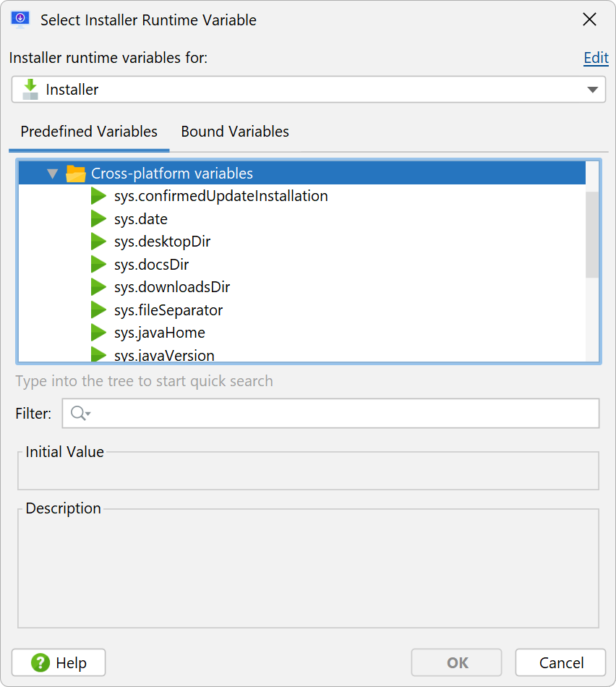Click the Edit link
Screen dimensions: 616x687
tap(596, 58)
